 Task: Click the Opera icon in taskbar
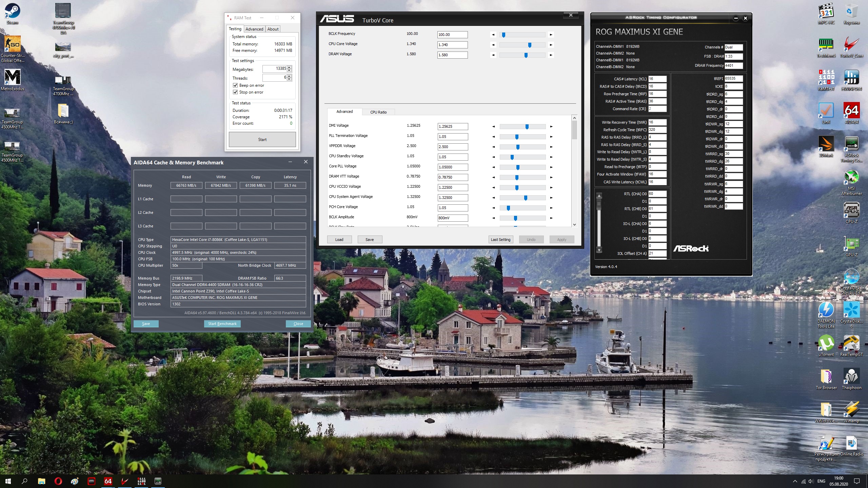click(x=58, y=481)
